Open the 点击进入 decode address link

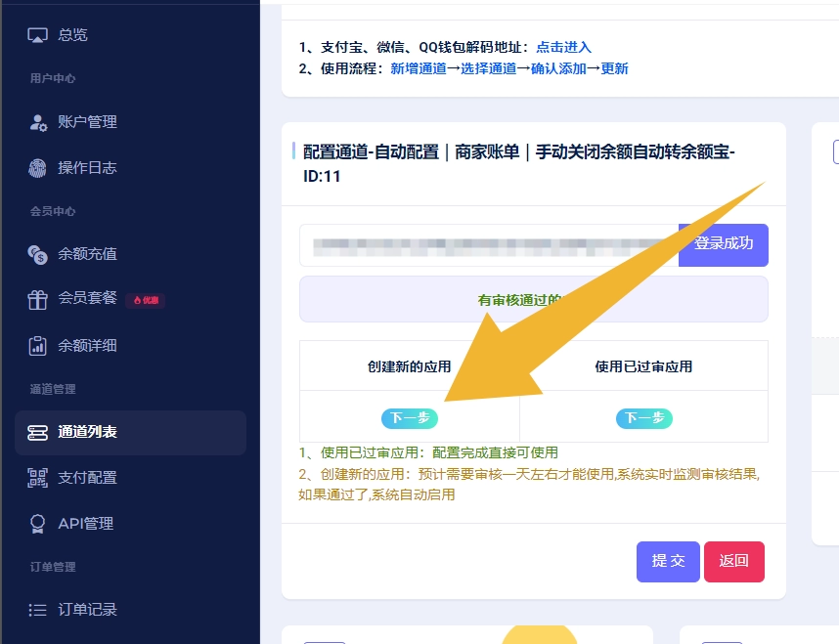coord(563,47)
